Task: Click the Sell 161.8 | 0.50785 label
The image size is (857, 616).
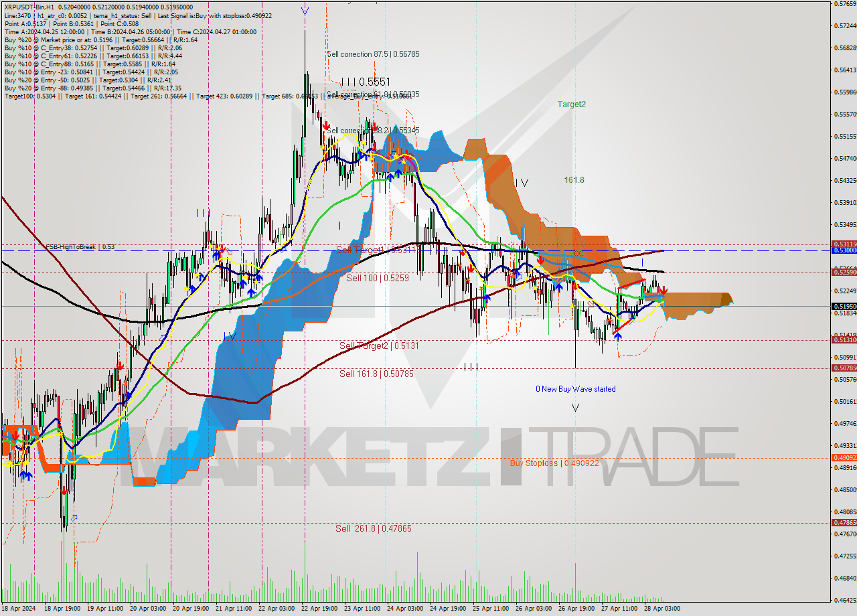Action: 376,374
